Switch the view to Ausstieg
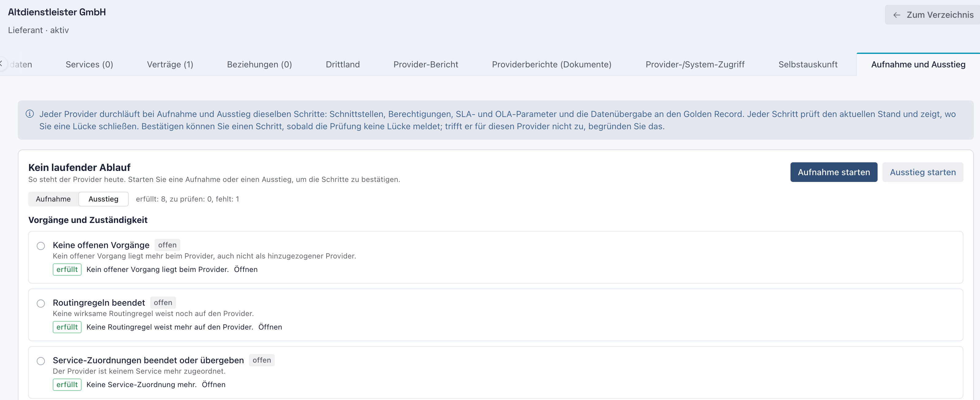 103,199
